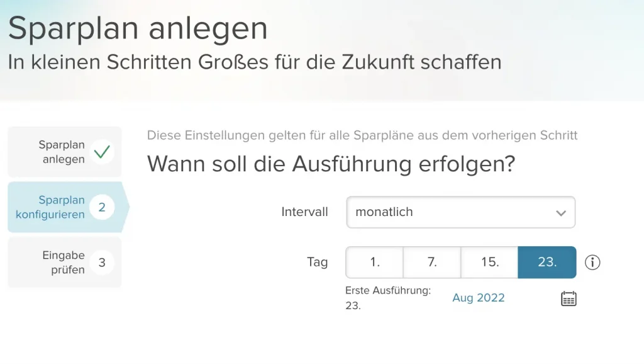
Task: Expand the Intervall chevron arrow
Action: pos(561,213)
